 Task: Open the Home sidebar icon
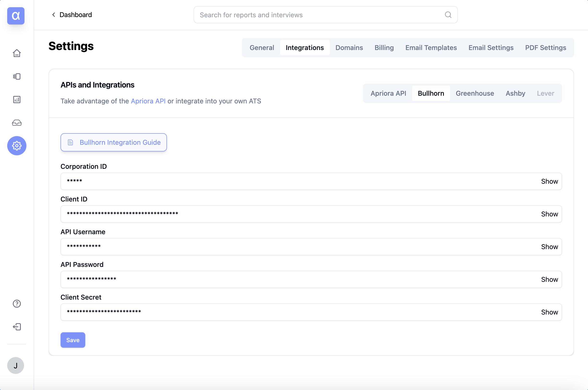[x=17, y=53]
